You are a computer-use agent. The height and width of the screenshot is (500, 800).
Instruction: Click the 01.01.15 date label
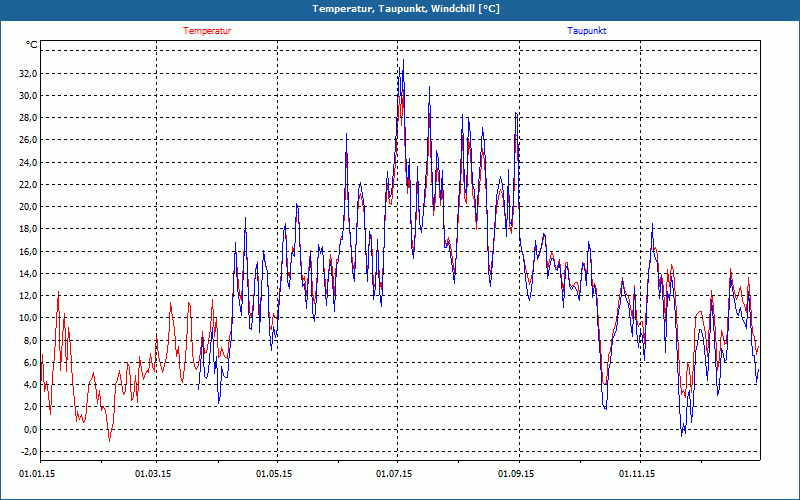pos(37,474)
